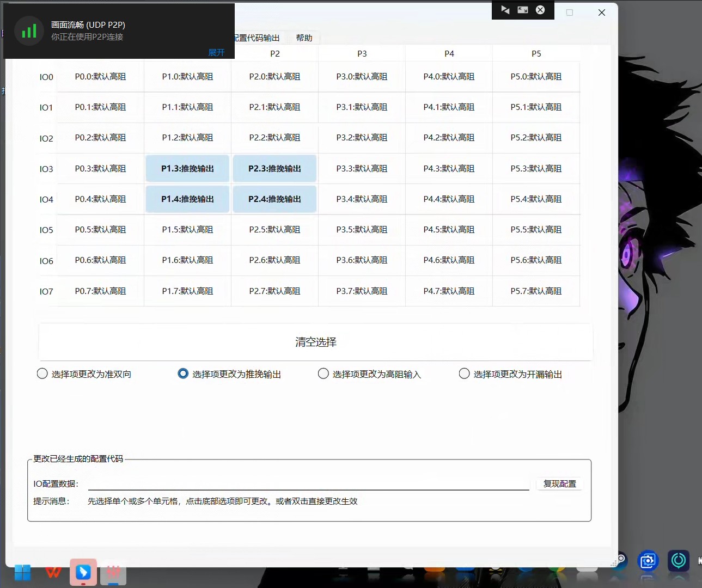Click the green signal strength icon
This screenshot has height=588, width=702.
pyautogui.click(x=29, y=31)
